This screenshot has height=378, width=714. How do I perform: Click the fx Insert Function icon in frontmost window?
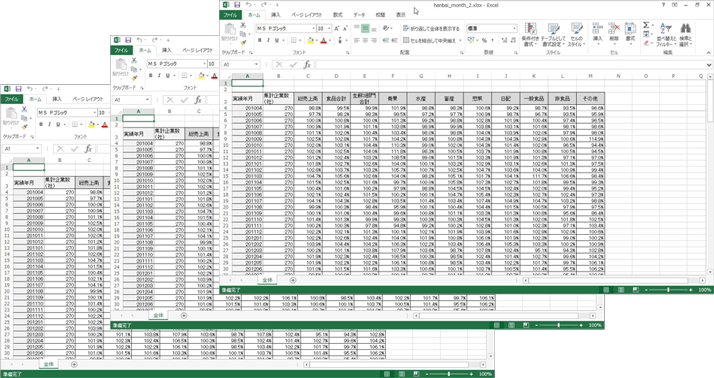(x=307, y=65)
